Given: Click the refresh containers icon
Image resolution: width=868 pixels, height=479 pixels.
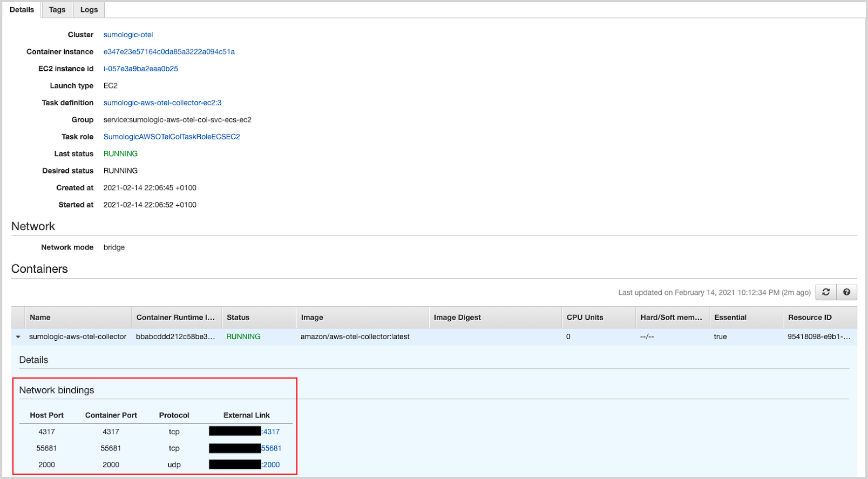Looking at the screenshot, I should pos(825,292).
